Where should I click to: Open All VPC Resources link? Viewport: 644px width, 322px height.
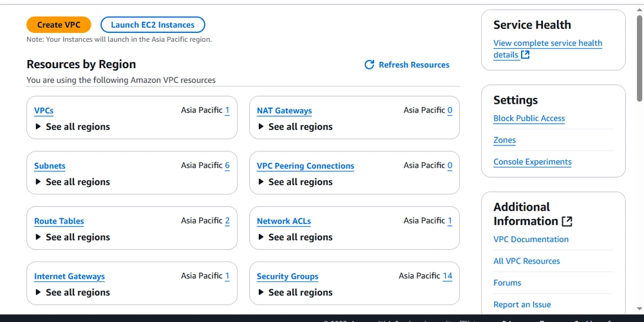click(527, 261)
